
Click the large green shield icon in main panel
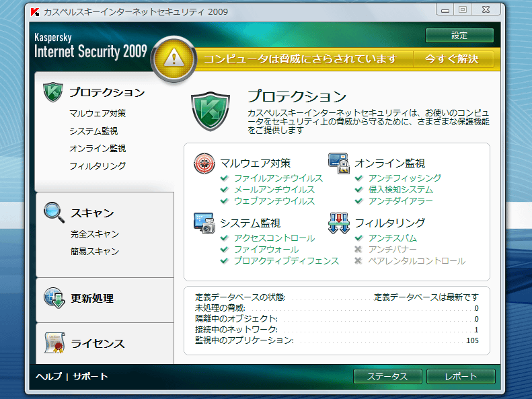pos(211,111)
